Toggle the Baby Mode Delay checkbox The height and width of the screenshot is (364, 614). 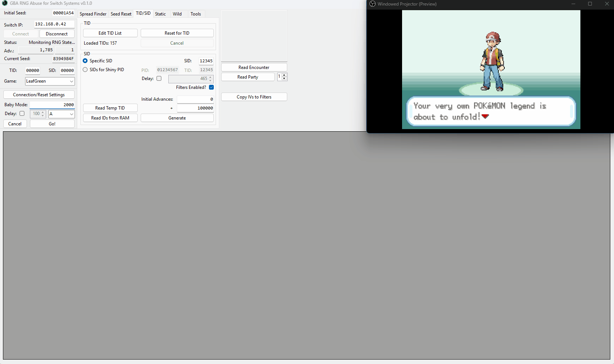click(x=22, y=114)
